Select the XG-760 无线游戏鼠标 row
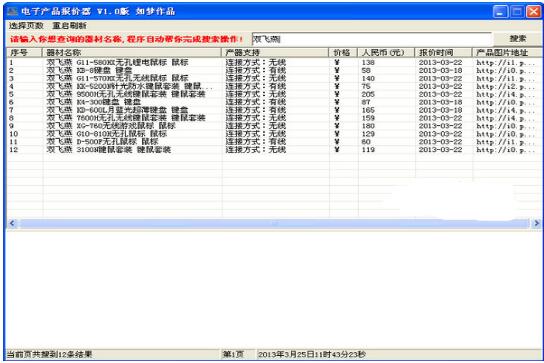Image resolution: width=544 pixels, height=363 pixels. (274, 126)
